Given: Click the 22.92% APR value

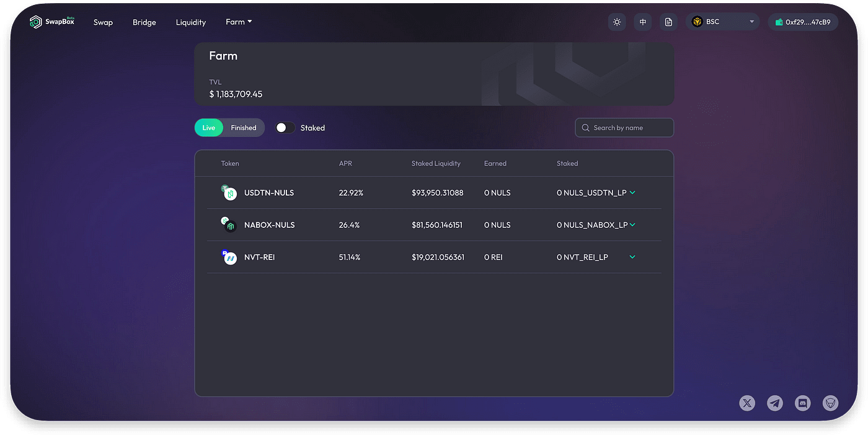Looking at the screenshot, I should 351,193.
